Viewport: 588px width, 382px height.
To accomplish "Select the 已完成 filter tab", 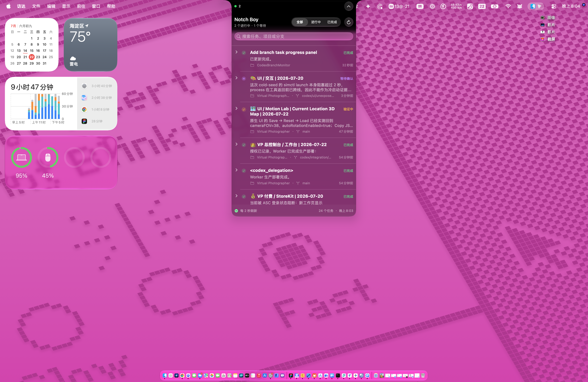I will click(332, 22).
